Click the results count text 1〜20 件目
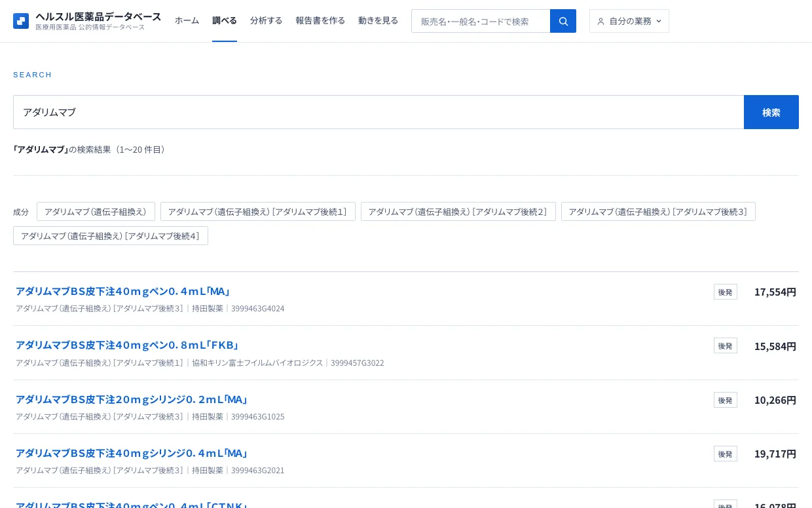812x508 pixels. (x=141, y=149)
